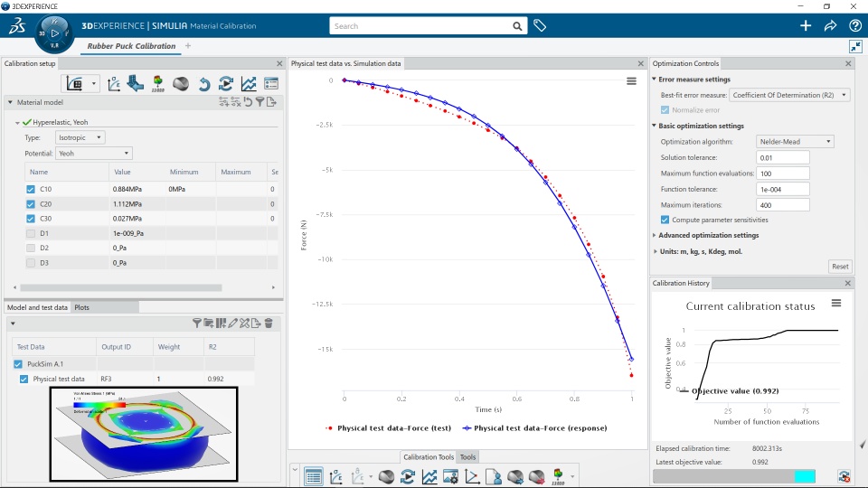The height and width of the screenshot is (488, 868).
Task: Click the blue mesh import icon in Calibration setup
Action: click(135, 83)
